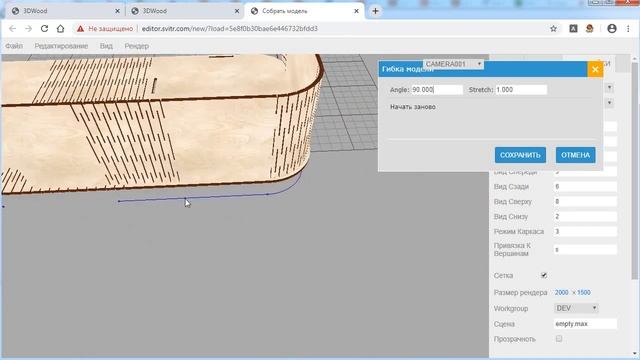Image resolution: width=640 pixels, height=360 pixels.
Task: Click Привязка К Вершинам field
Action: pos(585,249)
